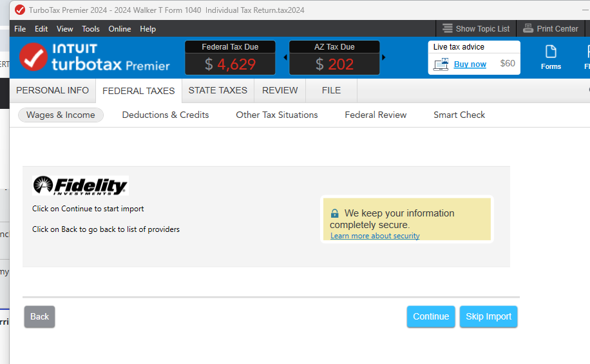The width and height of the screenshot is (590, 364).
Task: Open the File menu
Action: pos(20,29)
